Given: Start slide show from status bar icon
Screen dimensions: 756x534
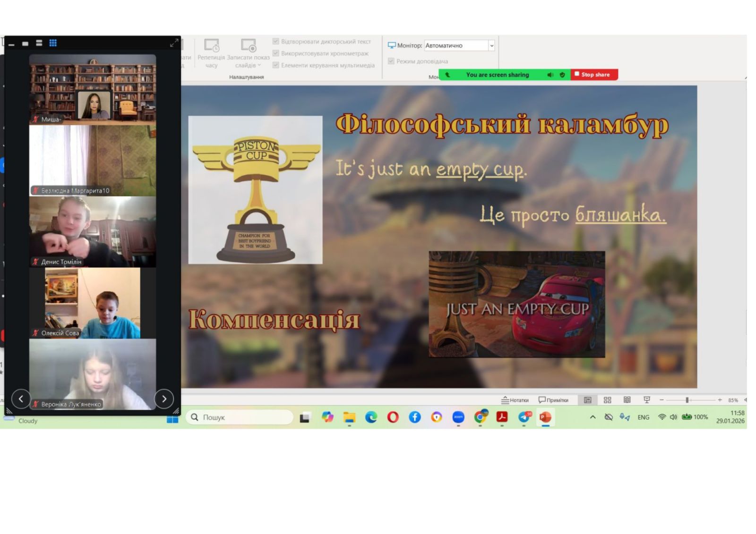Looking at the screenshot, I should pos(647,400).
